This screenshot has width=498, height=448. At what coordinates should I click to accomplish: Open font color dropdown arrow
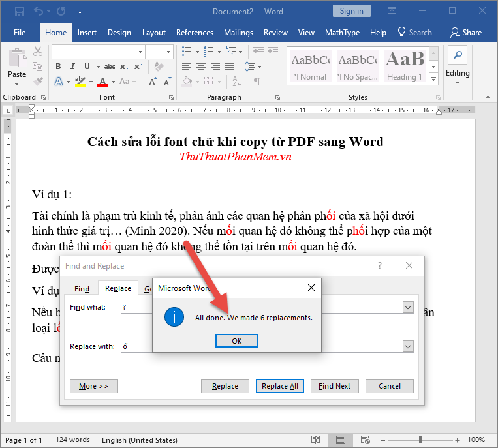click(113, 82)
